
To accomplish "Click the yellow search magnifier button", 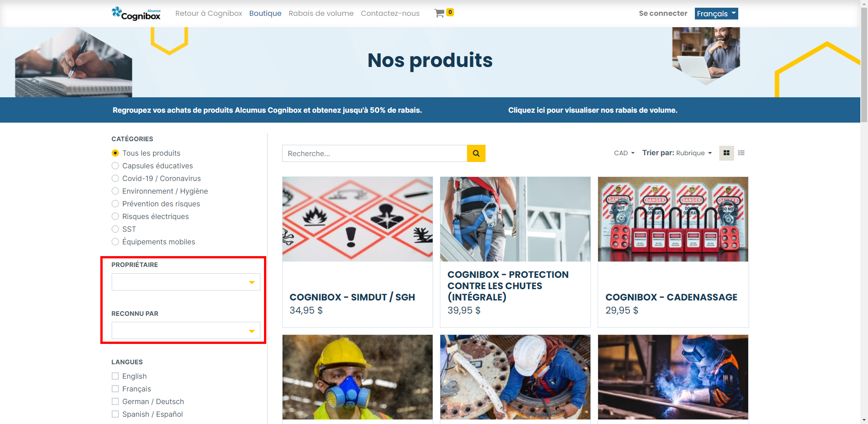I will coord(476,153).
